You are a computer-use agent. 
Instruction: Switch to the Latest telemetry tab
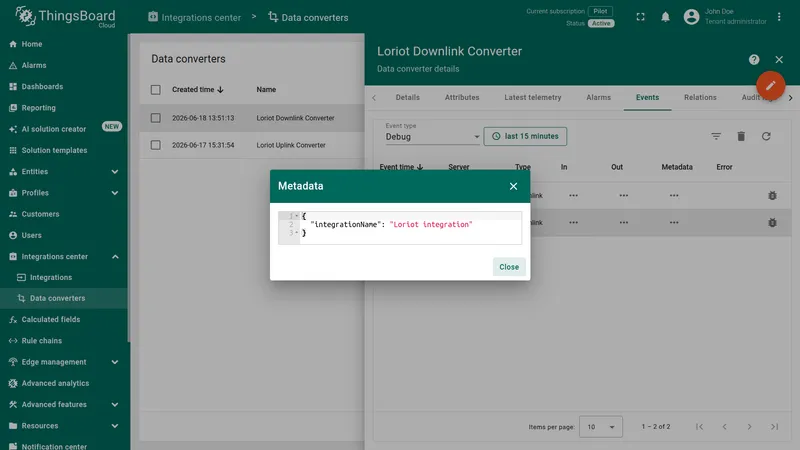[x=533, y=97]
